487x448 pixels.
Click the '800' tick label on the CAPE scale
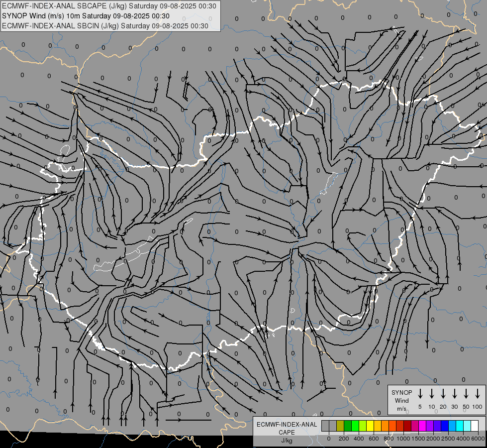[389, 439]
